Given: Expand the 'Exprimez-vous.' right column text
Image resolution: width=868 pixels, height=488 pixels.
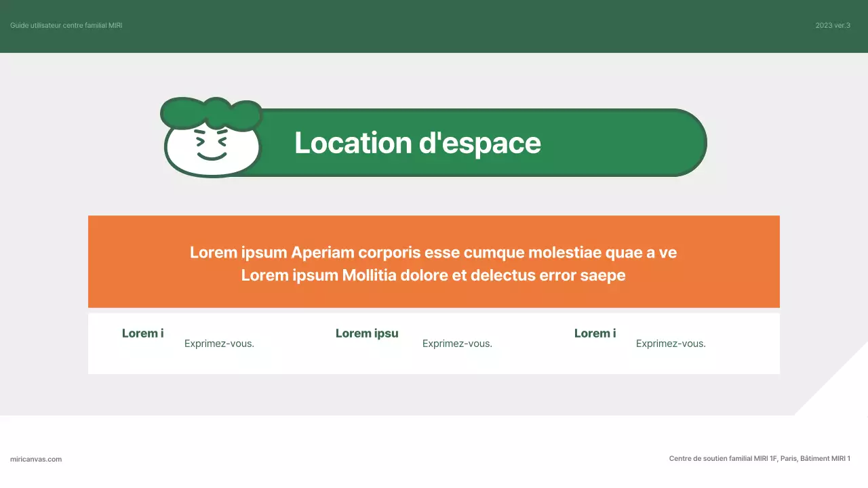Looking at the screenshot, I should [671, 343].
